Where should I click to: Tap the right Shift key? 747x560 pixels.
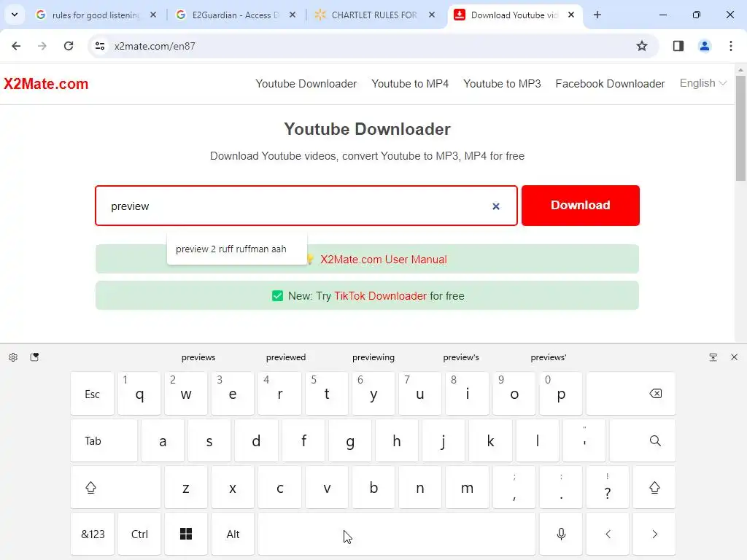(654, 488)
